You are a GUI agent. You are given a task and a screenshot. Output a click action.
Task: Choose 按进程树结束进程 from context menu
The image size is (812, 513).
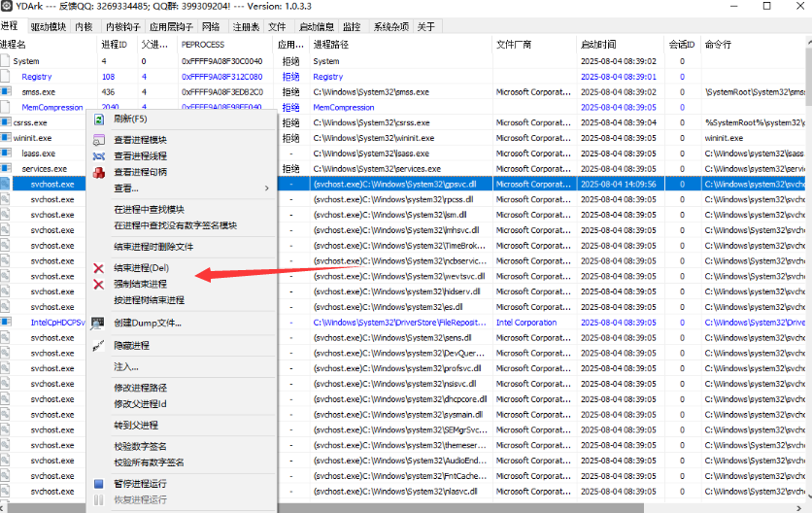[149, 300]
